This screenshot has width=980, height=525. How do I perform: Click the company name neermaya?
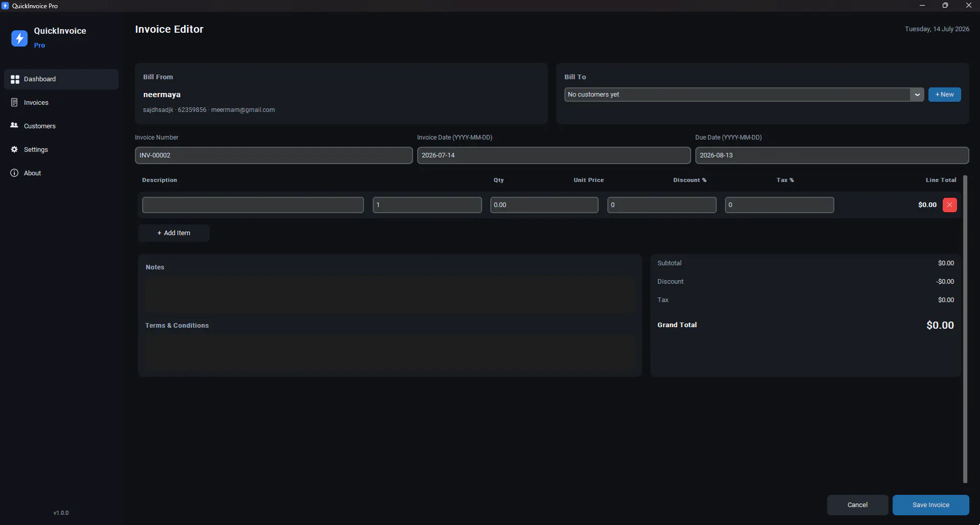162,95
